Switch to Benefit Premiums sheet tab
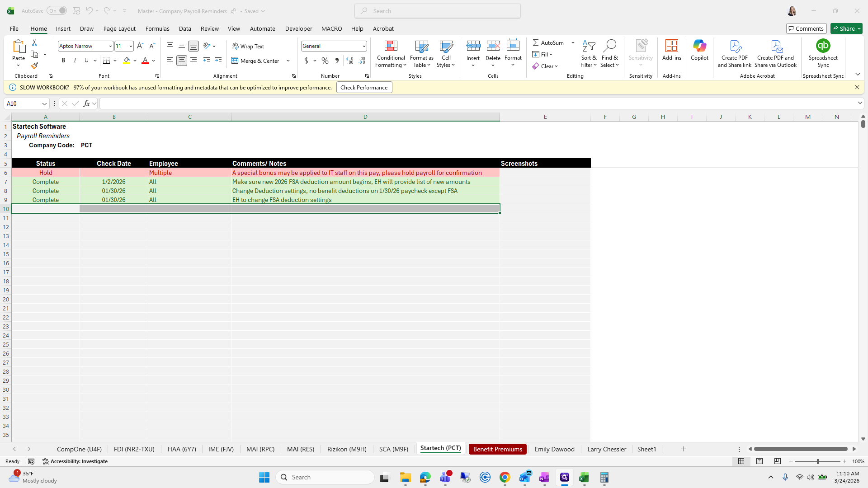 [x=497, y=449]
